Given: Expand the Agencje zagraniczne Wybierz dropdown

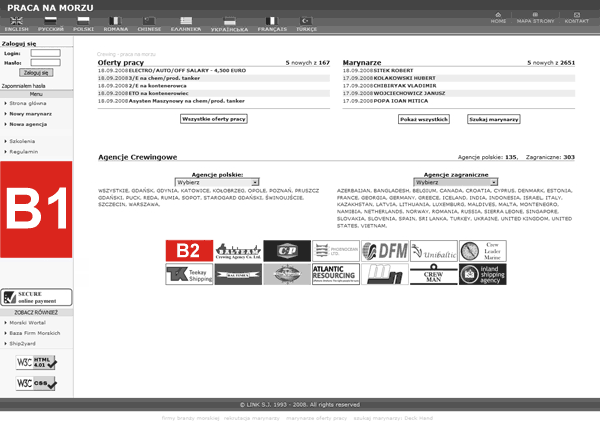Looking at the screenshot, I should (455, 182).
